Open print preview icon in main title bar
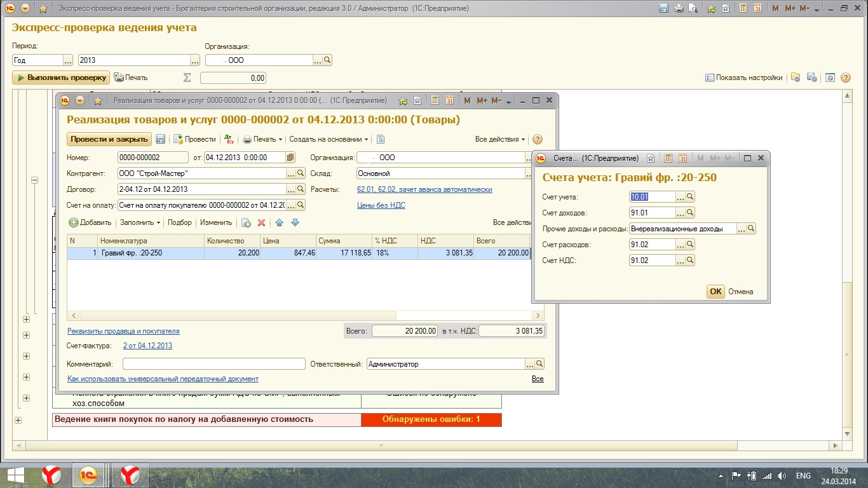Screen dimensions: 868x488 pos(693,9)
